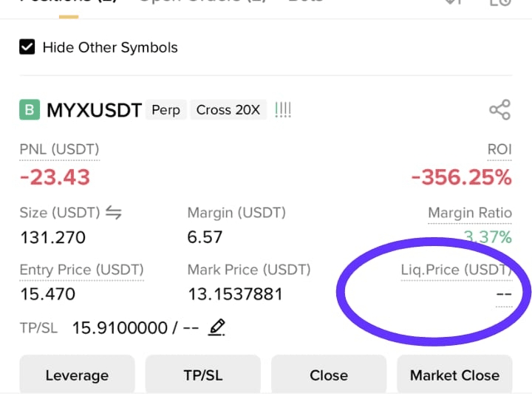Viewport: 532px width, 399px height.
Task: Click the green B symbol badge
Action: coord(30,109)
